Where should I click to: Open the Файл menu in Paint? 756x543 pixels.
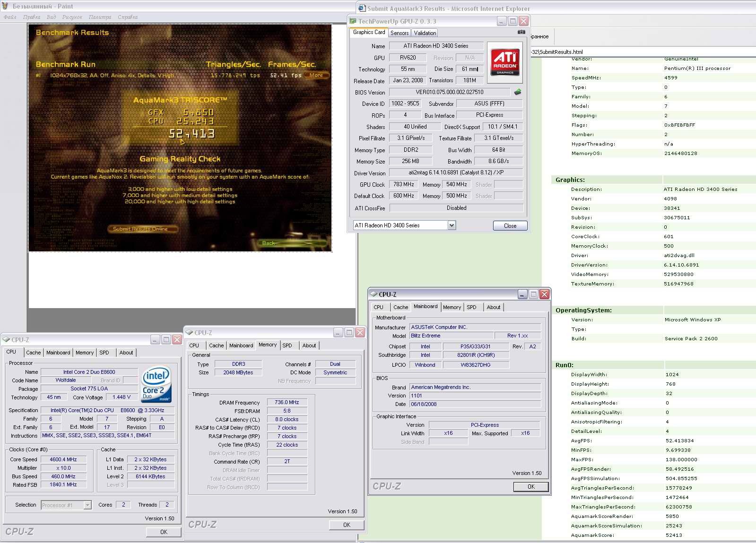pyautogui.click(x=10, y=17)
